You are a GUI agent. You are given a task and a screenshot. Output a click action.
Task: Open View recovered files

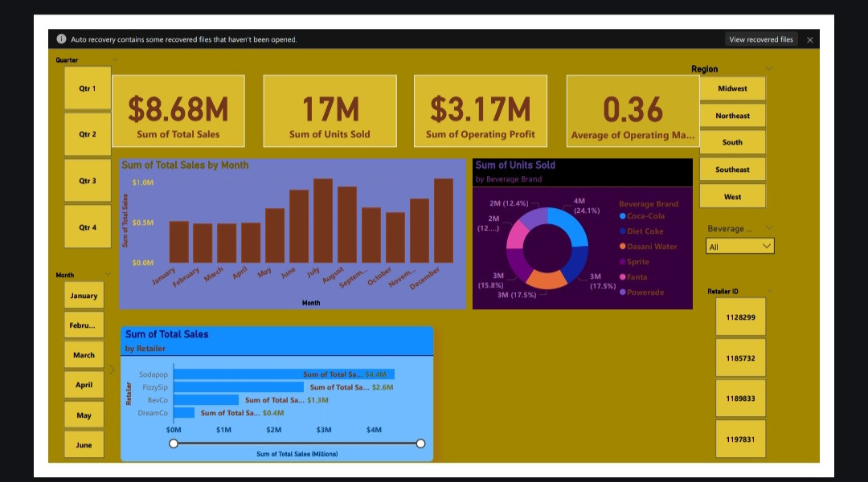pos(760,39)
